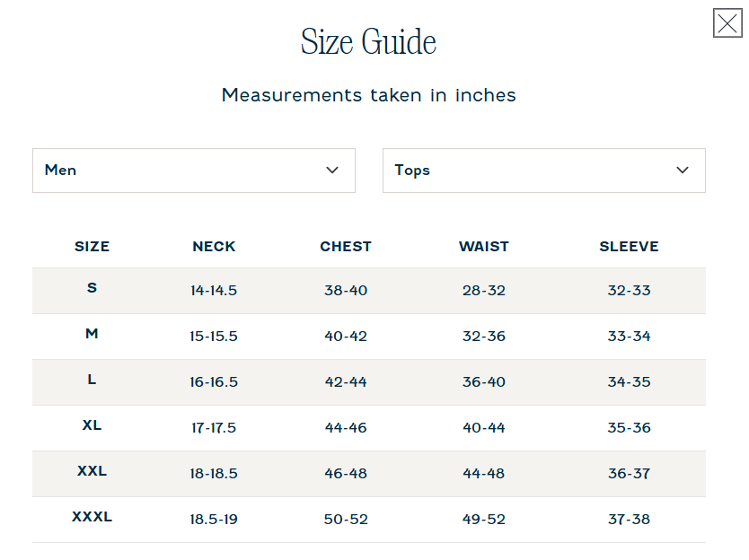Click the chevron arrow in Tops dropdown

pos(683,170)
